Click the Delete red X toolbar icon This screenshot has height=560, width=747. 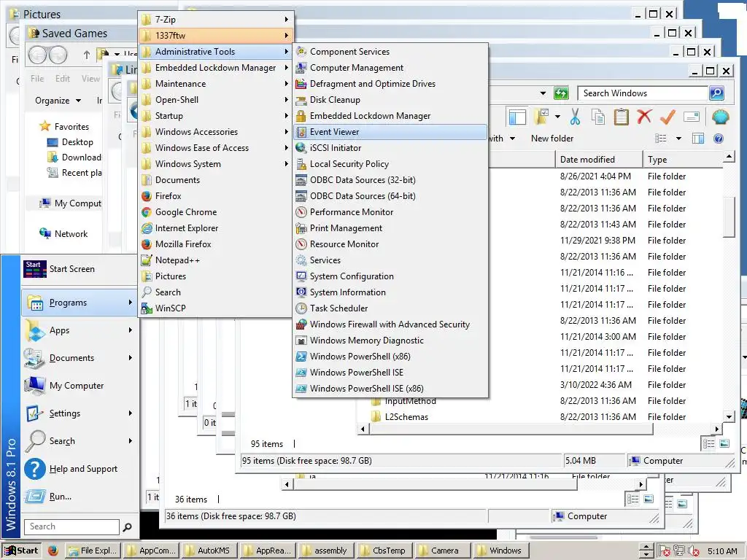[644, 117]
